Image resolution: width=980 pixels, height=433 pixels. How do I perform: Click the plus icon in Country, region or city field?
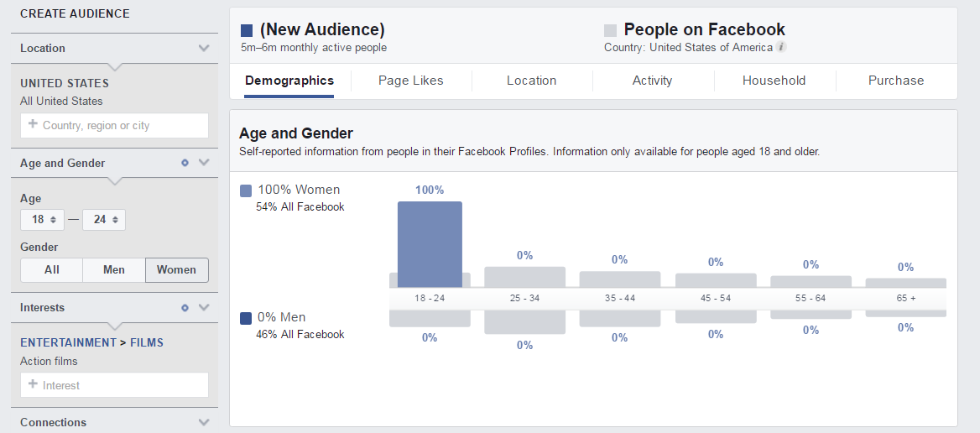click(33, 124)
